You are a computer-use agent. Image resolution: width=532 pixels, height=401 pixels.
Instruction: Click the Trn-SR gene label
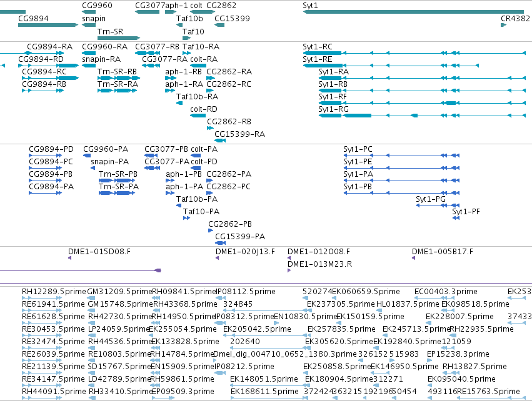pos(110,31)
